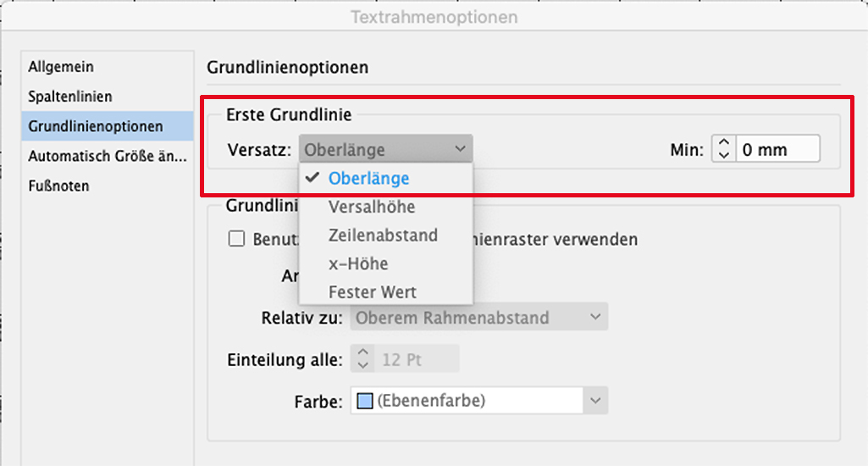Select Grundlinienoptionen in the sidebar
The image size is (868, 466).
96,126
